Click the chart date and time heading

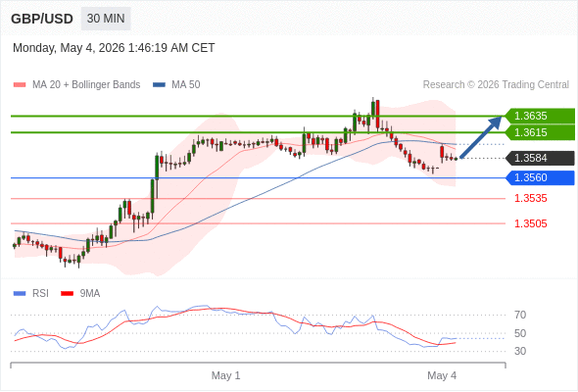pyautogui.click(x=114, y=48)
